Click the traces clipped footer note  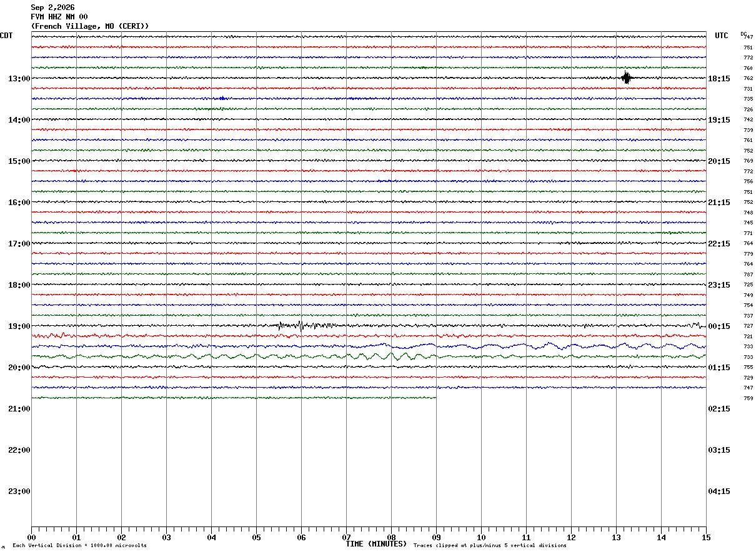point(490,546)
